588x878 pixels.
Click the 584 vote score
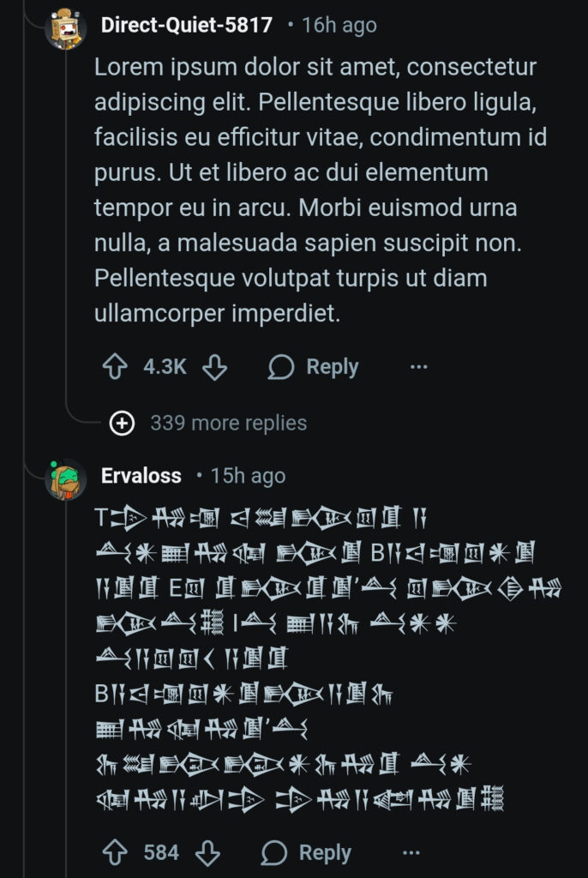(161, 852)
